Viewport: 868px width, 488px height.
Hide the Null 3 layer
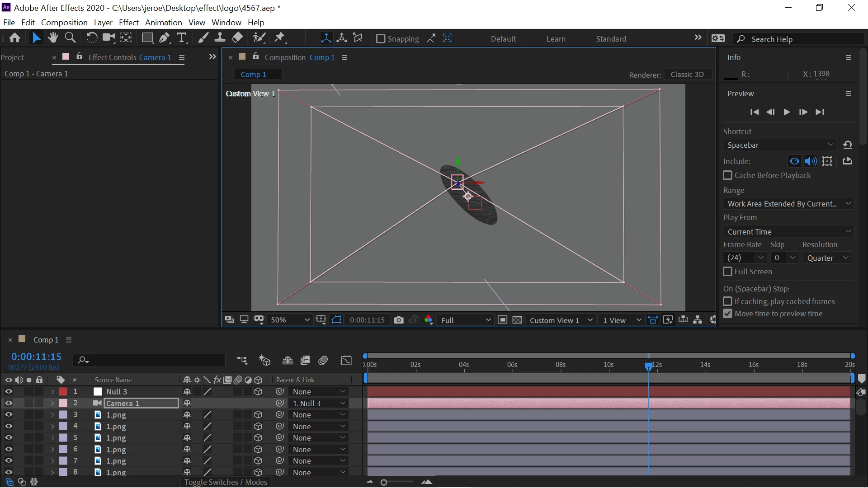[x=8, y=392]
